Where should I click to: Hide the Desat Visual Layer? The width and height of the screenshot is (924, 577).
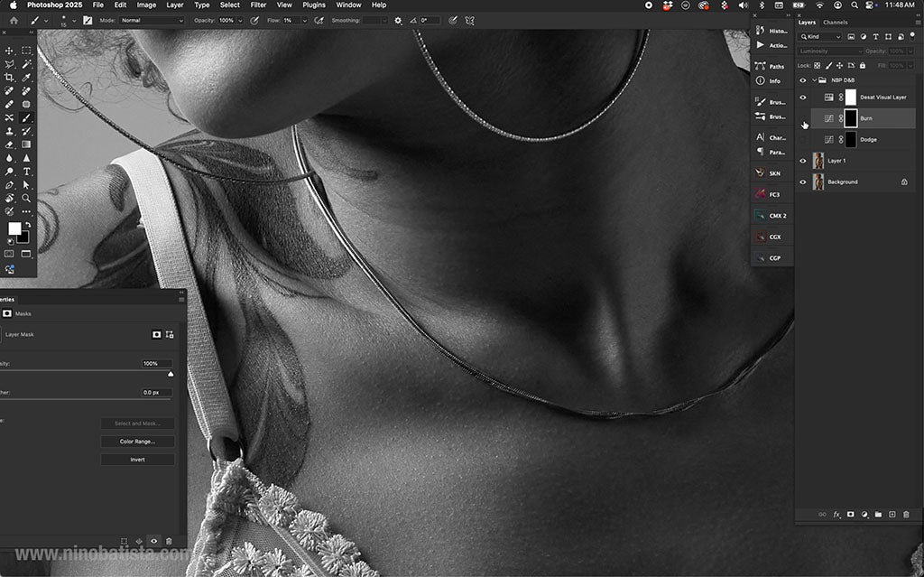point(802,97)
